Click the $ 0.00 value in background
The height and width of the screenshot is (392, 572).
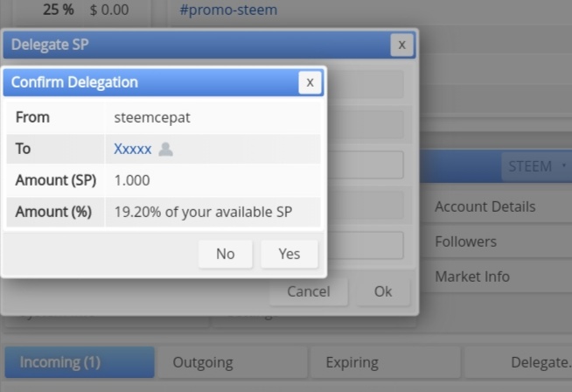point(109,10)
